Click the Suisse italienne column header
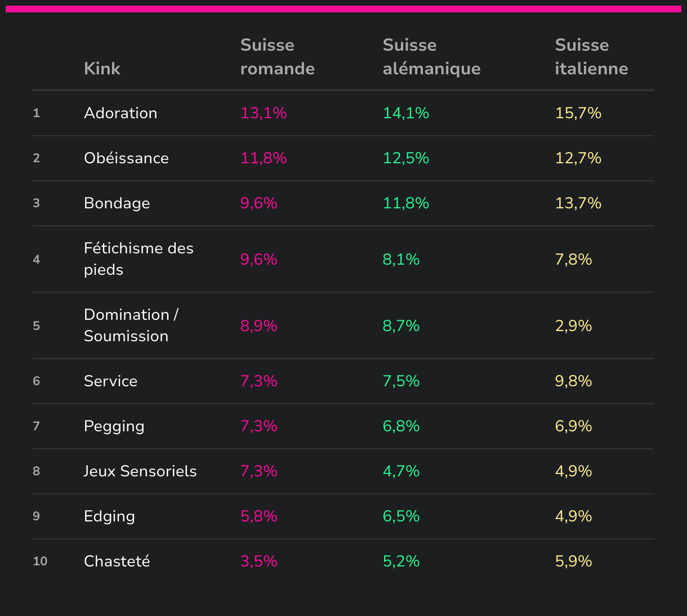The width and height of the screenshot is (687, 616). (x=591, y=57)
